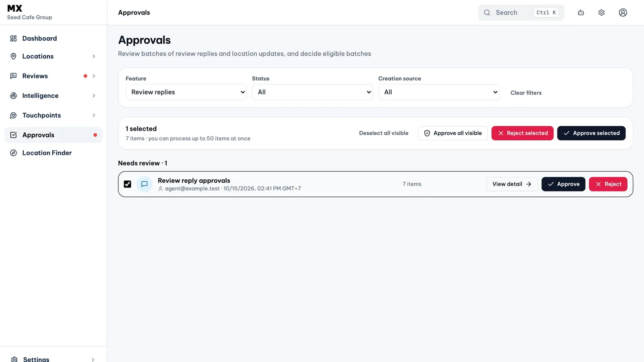Click the "7 items" count in batch row
The height and width of the screenshot is (362, 644).
(412, 184)
